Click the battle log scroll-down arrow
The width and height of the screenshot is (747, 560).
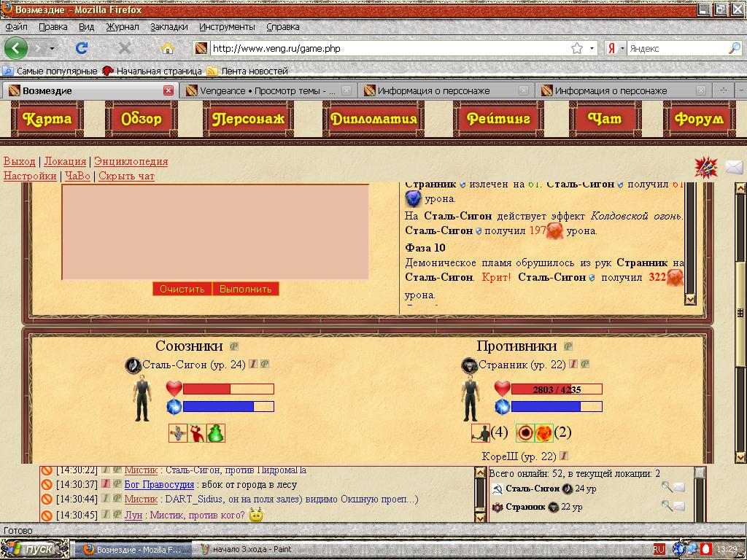click(x=690, y=299)
